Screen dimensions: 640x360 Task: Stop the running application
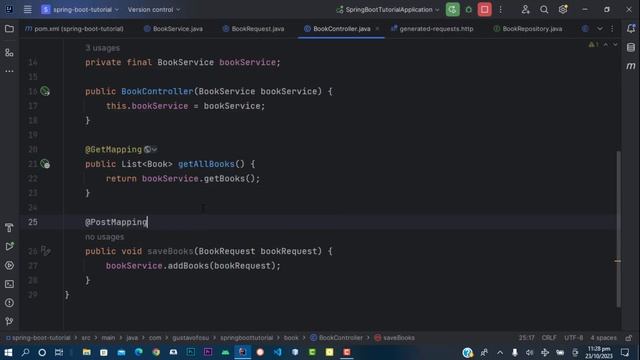(484, 9)
